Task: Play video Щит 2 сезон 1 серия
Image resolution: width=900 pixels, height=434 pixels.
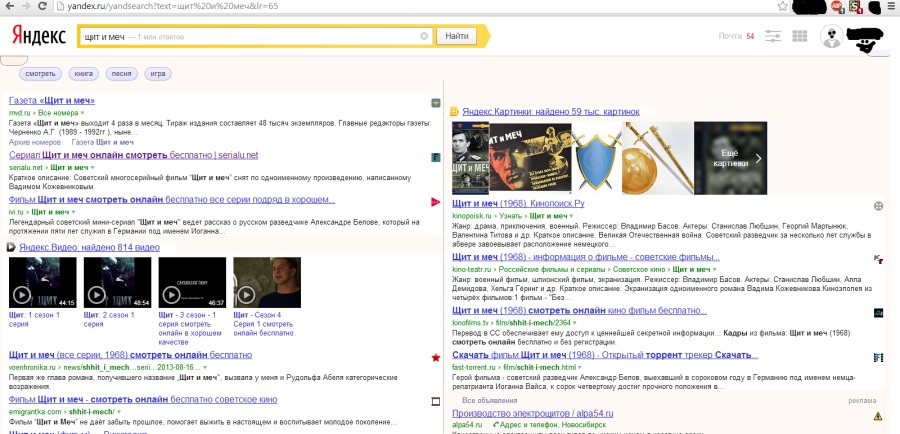Action: tap(118, 282)
